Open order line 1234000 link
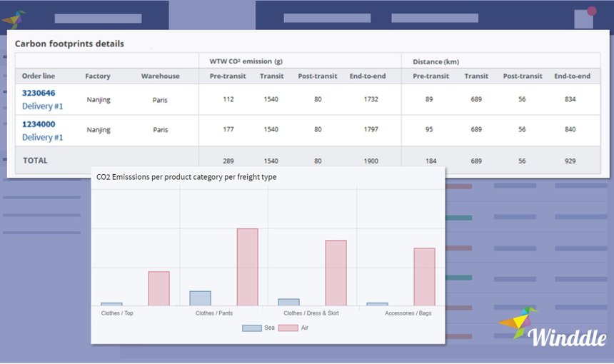 (39, 124)
